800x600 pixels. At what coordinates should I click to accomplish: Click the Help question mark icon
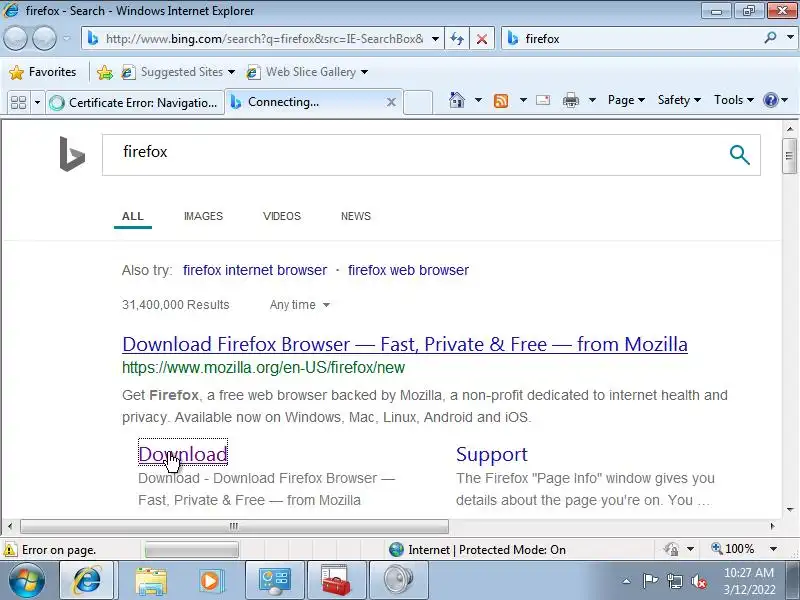770,100
